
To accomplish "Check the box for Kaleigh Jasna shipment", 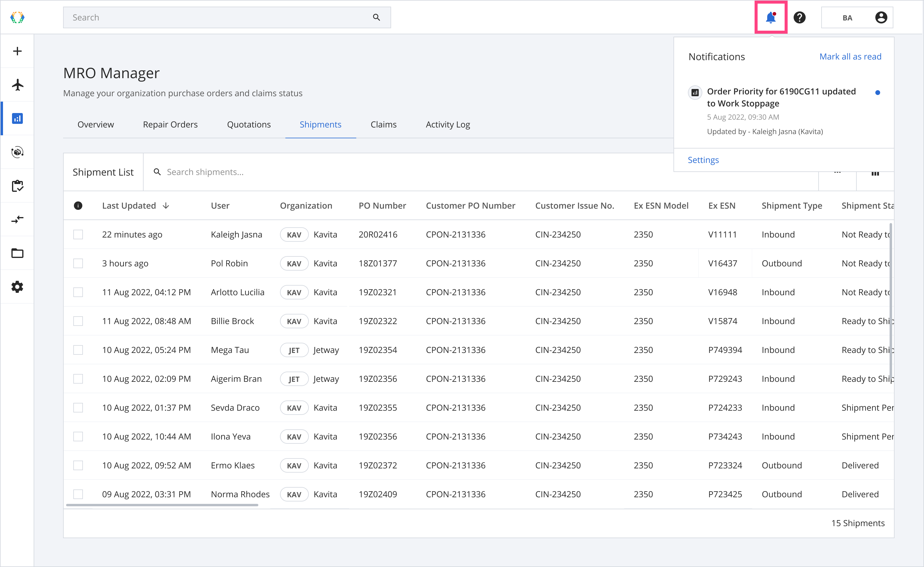I will click(x=78, y=234).
